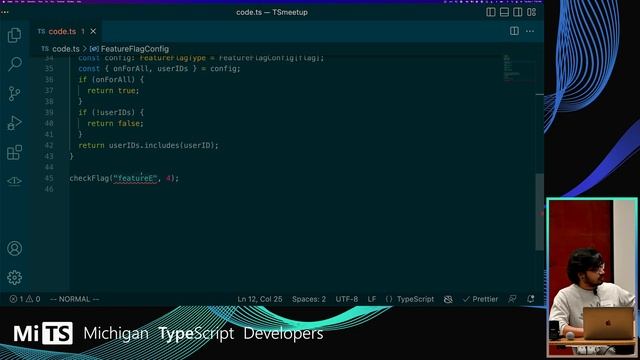Screen dimensions: 640x360
Task: Toggle the primary side bar layout icon
Action: pyautogui.click(x=491, y=12)
